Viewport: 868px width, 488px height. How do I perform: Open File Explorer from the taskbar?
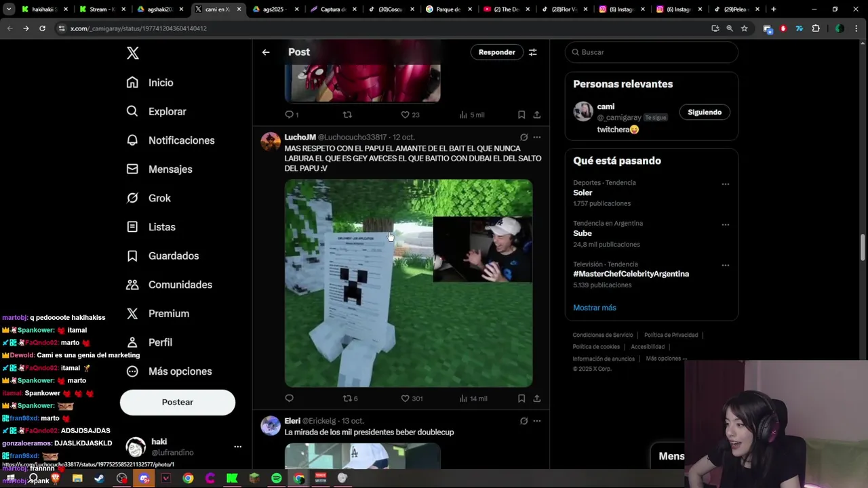point(77,479)
